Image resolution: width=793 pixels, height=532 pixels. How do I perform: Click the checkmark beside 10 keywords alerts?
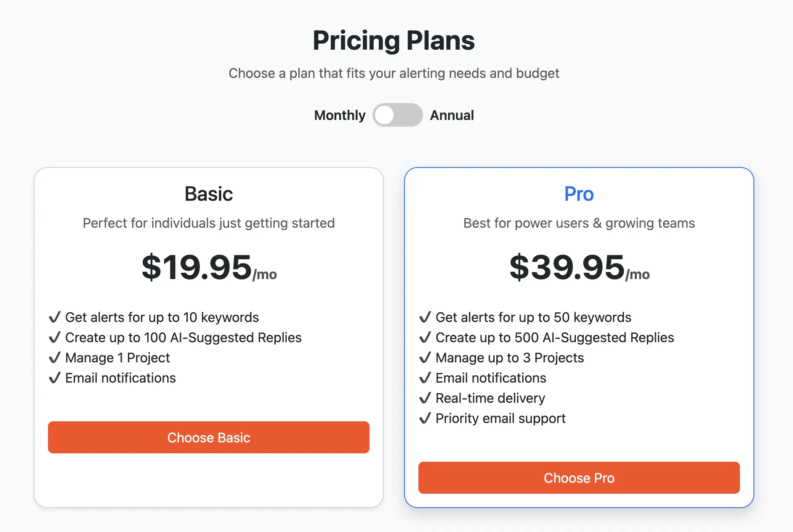pyautogui.click(x=55, y=317)
